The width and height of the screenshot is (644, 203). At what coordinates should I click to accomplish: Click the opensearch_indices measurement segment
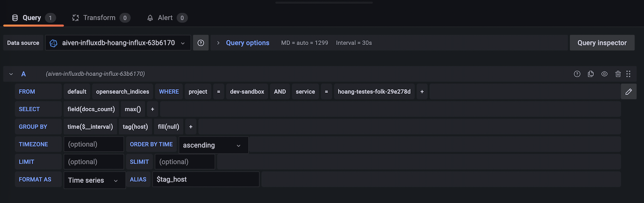click(122, 92)
